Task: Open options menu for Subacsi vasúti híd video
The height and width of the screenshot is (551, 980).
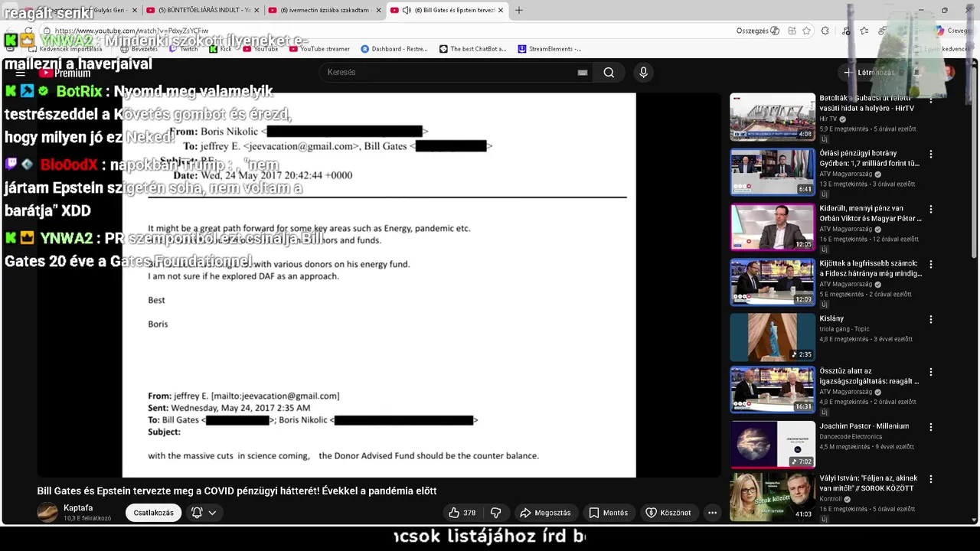Action: [x=931, y=99]
